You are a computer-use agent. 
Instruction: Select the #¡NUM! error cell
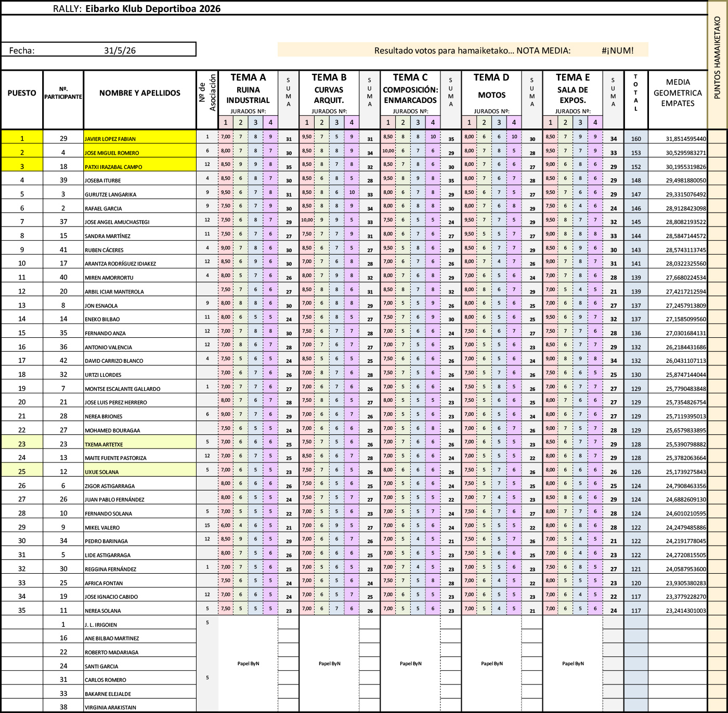(x=618, y=50)
